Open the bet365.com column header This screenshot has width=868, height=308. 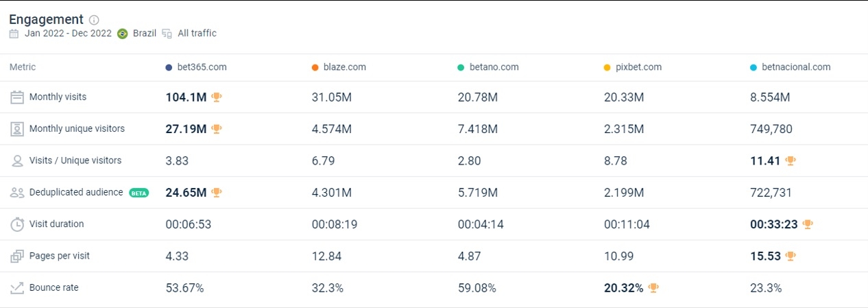pyautogui.click(x=201, y=67)
